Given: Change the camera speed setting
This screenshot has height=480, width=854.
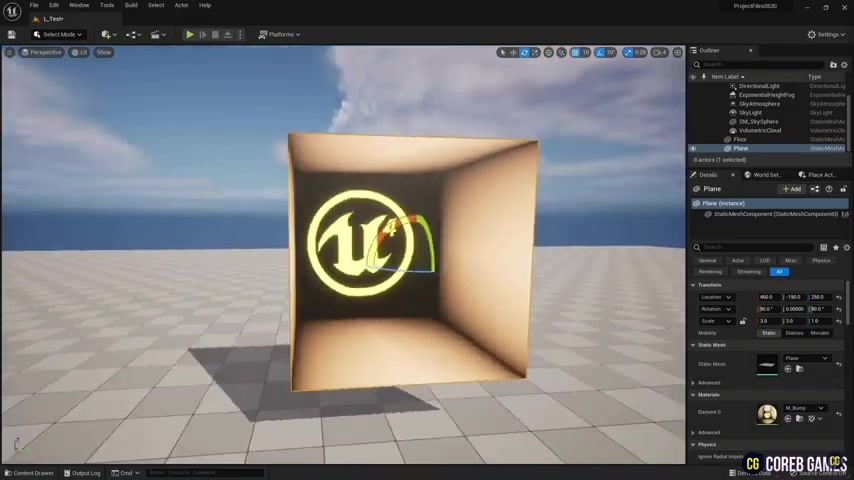Looking at the screenshot, I should (660, 52).
